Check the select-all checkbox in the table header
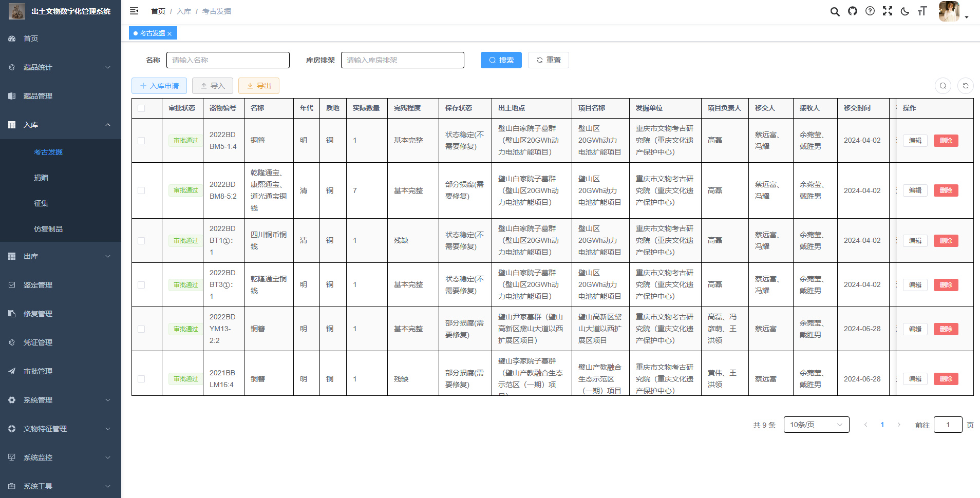This screenshot has height=498, width=980. (x=142, y=108)
